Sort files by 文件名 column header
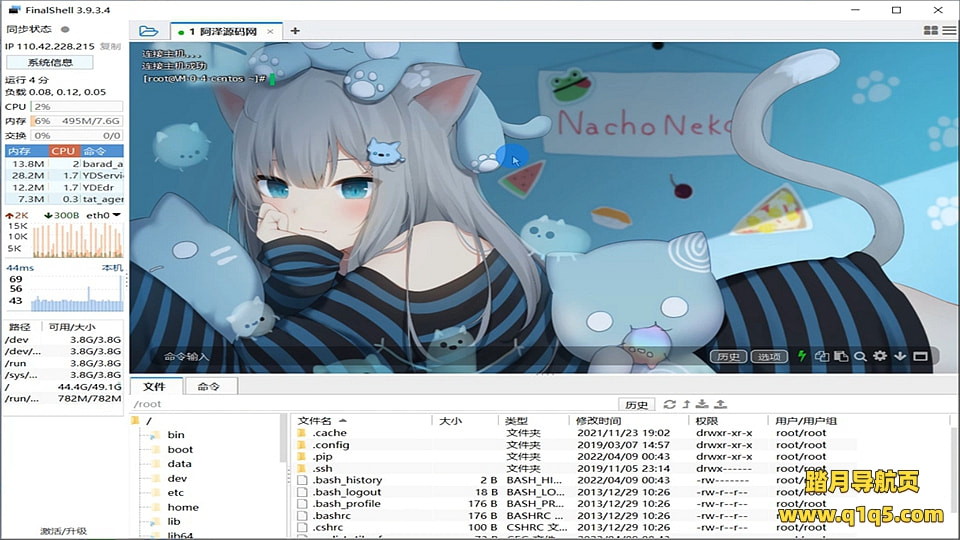The width and height of the screenshot is (960, 540). click(x=320, y=421)
